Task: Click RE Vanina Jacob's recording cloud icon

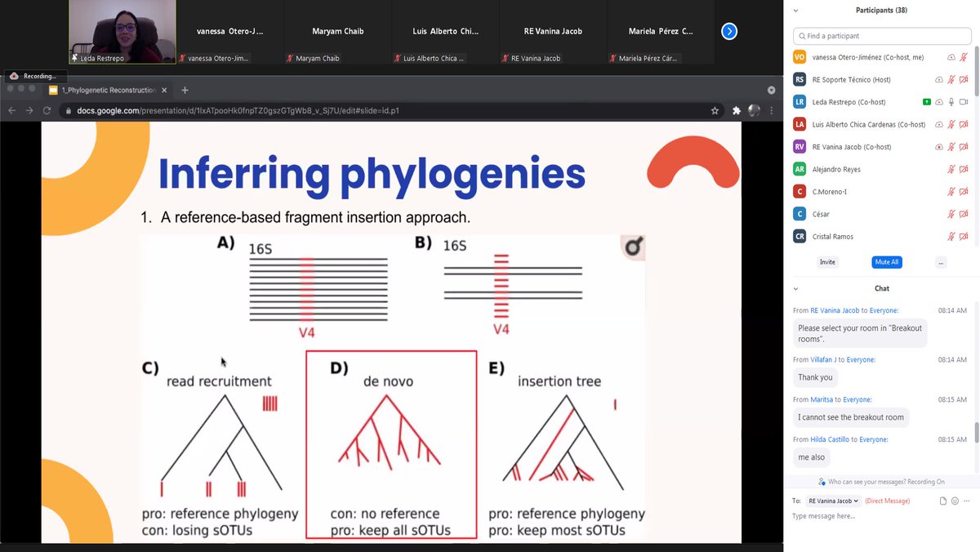Action: coord(939,147)
